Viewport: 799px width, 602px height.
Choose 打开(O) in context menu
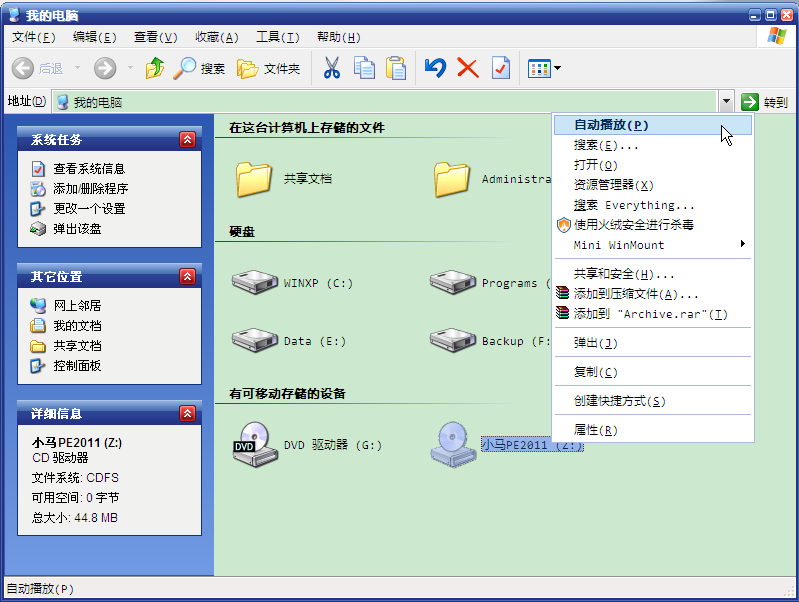click(x=653, y=165)
